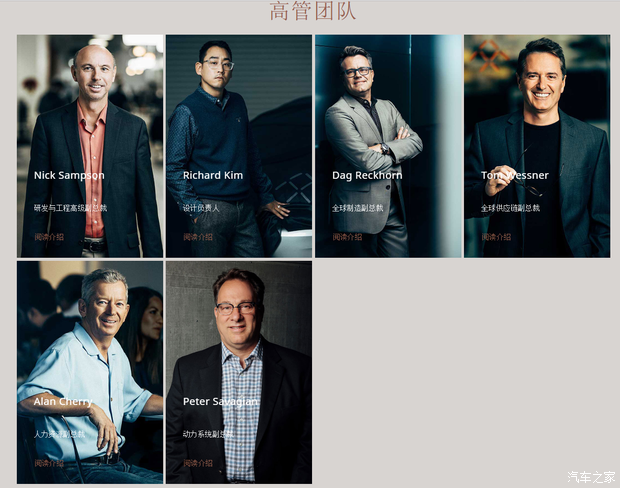The image size is (620, 488).
Task: Click the Richard Kim name text
Action: (213, 175)
